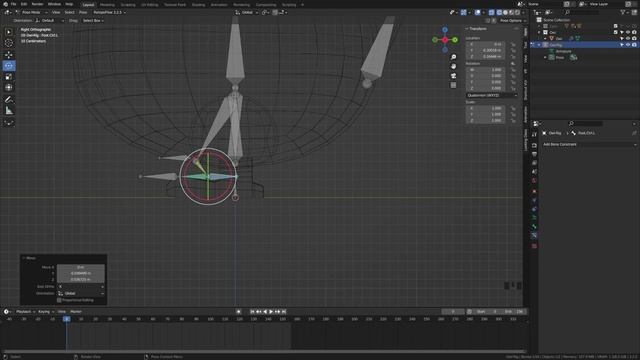Click the Scale X value field

[x=486, y=108]
